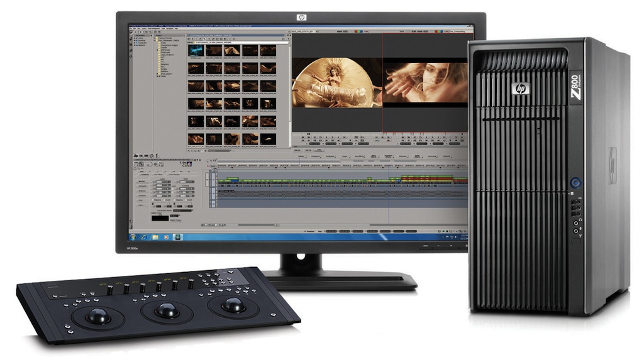
Task: Select the Comparison Images folder
Action: [x=169, y=45]
